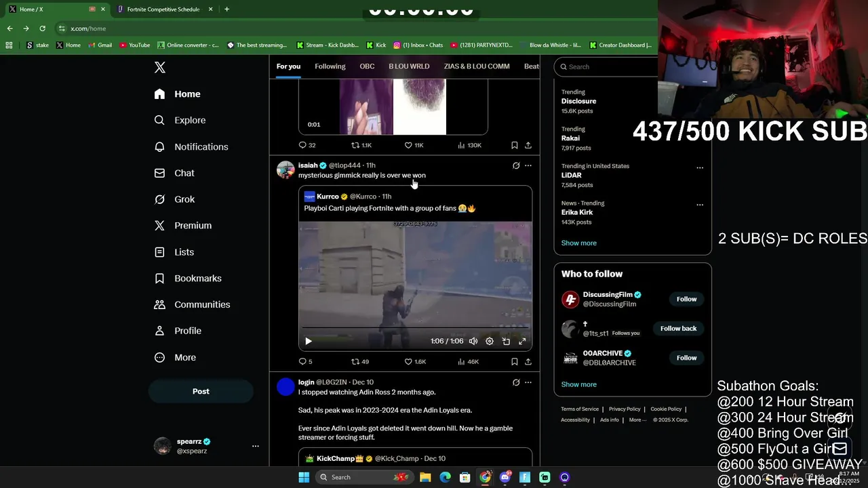Open Bookmarks in the sidebar
Image resolution: width=868 pixels, height=488 pixels.
click(188, 279)
